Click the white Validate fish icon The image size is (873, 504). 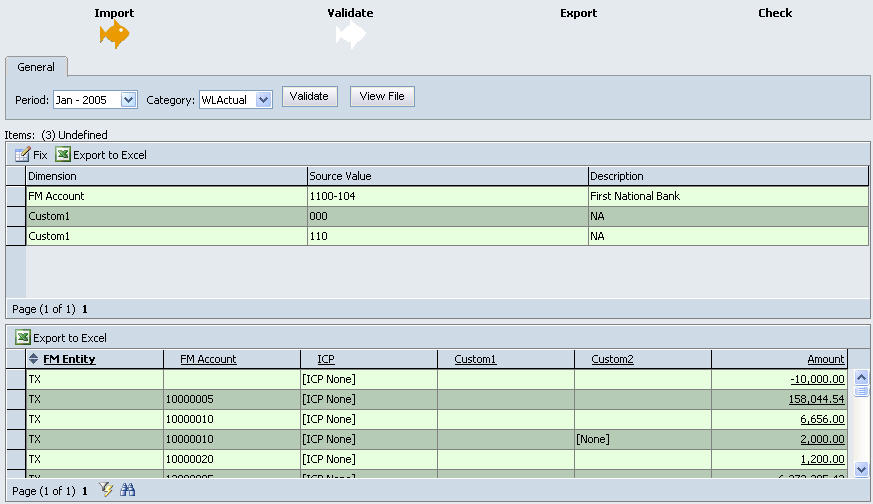351,35
